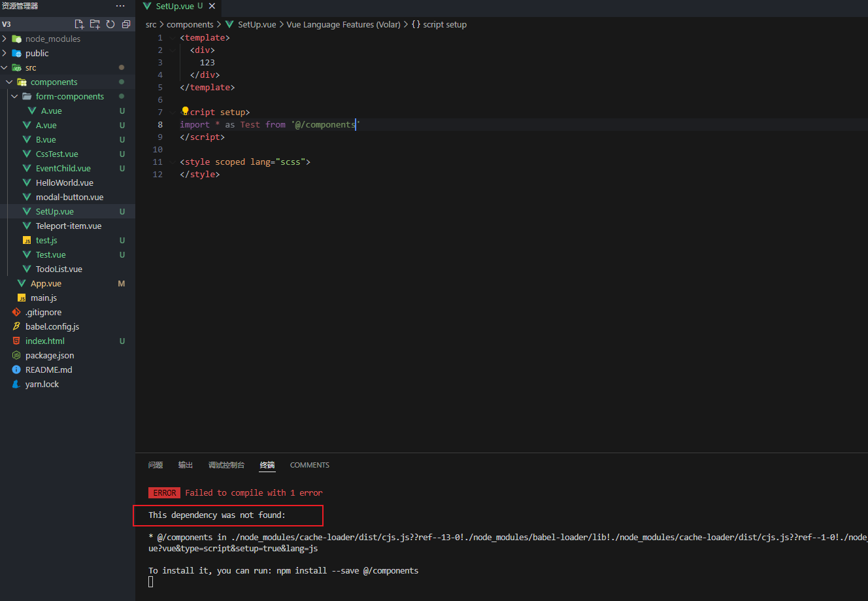Click the New File icon in Explorer

[79, 24]
